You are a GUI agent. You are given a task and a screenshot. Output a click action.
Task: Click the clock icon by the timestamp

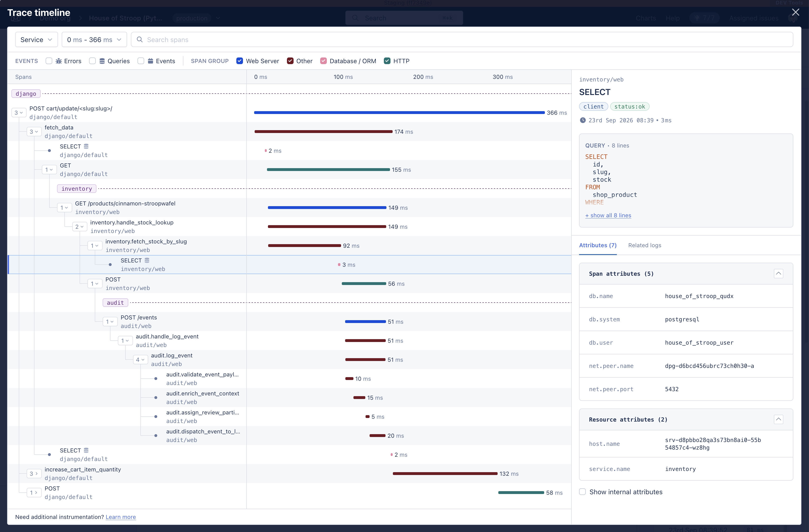(x=583, y=120)
